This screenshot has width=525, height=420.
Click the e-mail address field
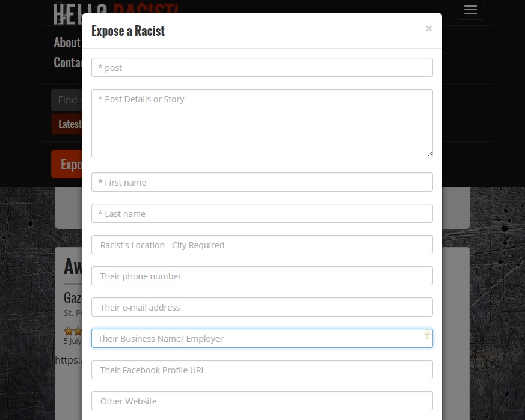coord(262,307)
